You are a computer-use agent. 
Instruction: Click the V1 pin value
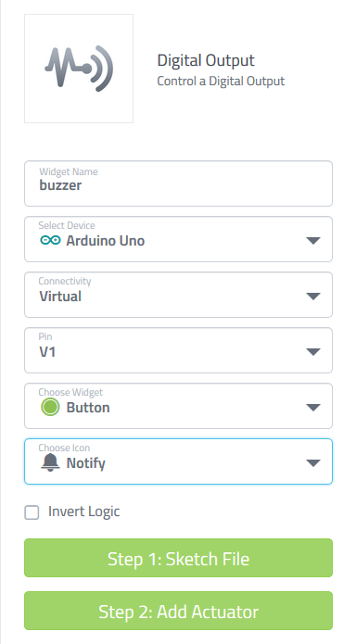(x=47, y=352)
